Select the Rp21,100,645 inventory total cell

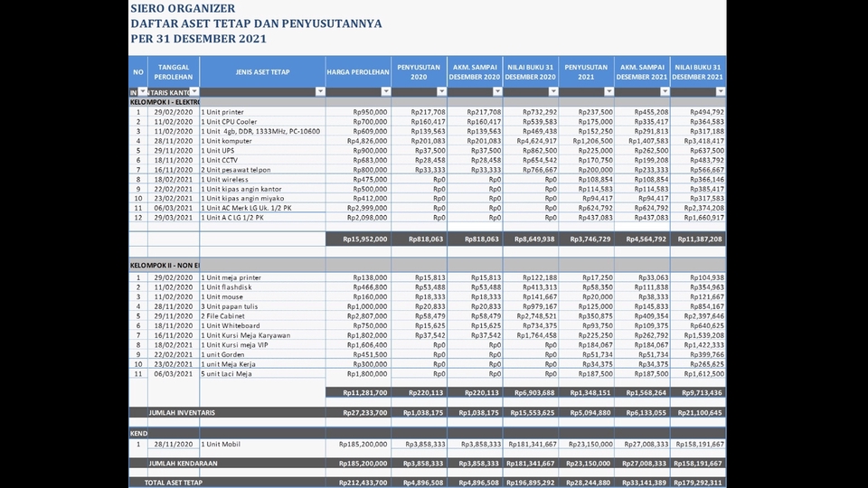[x=697, y=413]
